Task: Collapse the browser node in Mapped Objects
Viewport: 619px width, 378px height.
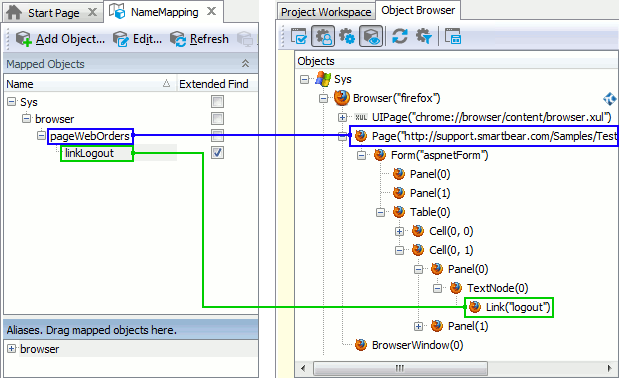Action: click(26, 118)
